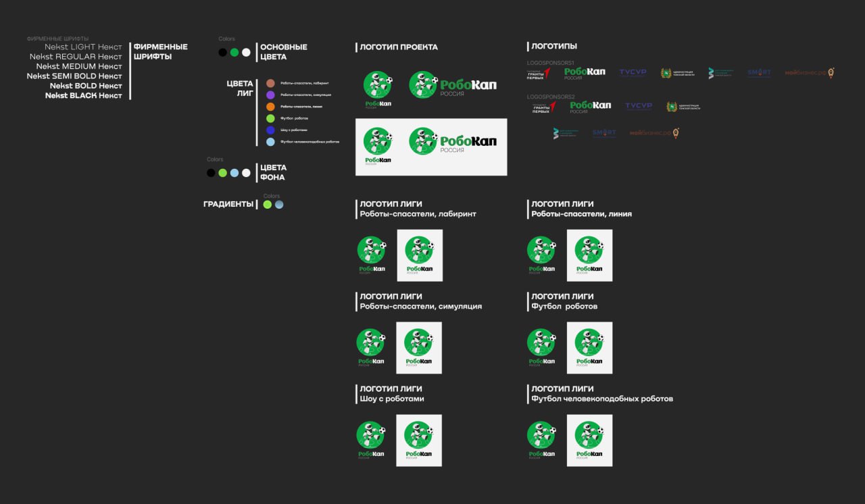This screenshot has height=504, width=865.
Task: Select the white-card Роботы-спасатели, лабиринт league logo
Action: tap(420, 255)
